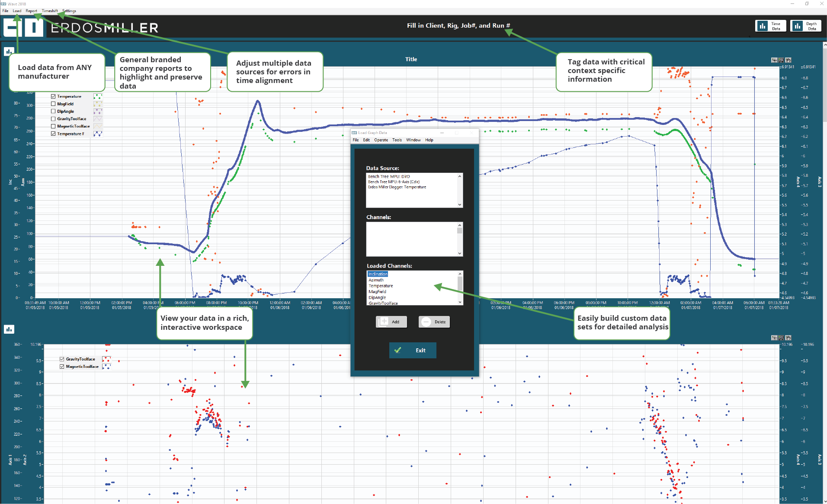Click the Add channel button

(x=391, y=322)
